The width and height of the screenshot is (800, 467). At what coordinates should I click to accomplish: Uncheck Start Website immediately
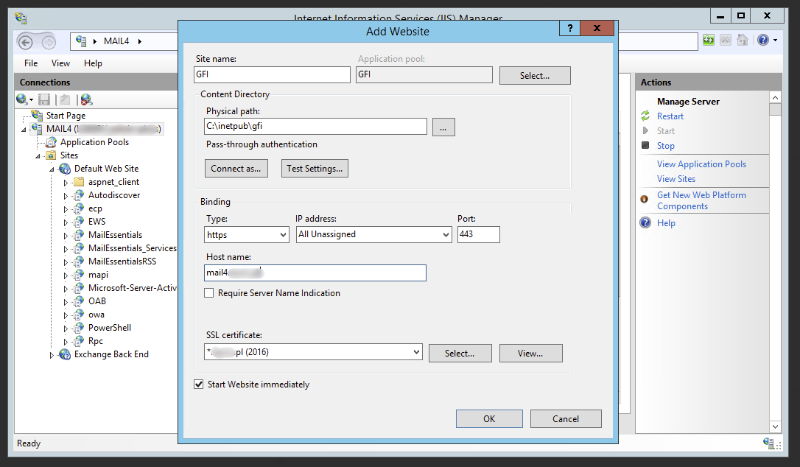[x=198, y=384]
